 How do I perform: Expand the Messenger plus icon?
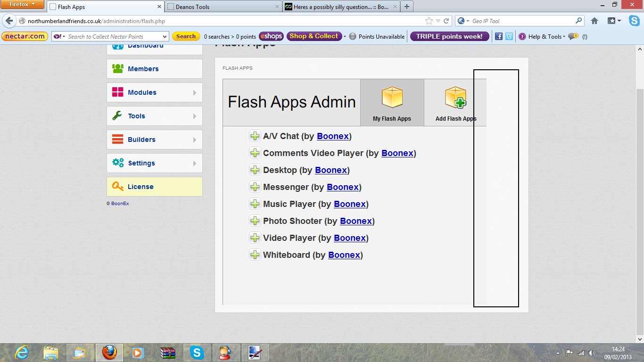point(255,187)
